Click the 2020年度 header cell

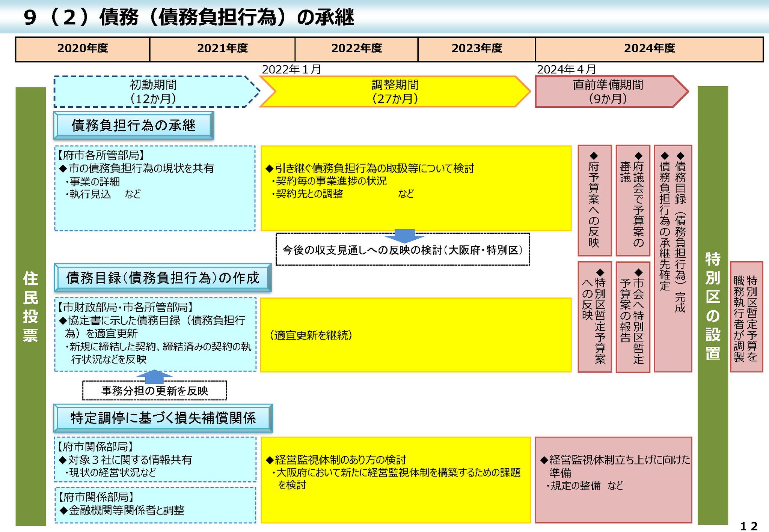[83, 49]
